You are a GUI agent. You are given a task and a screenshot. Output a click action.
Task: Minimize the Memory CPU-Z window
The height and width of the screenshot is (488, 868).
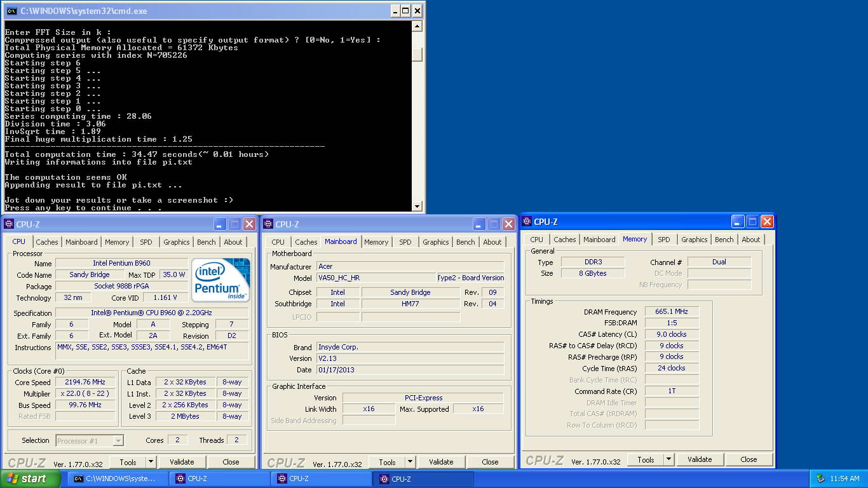738,221
